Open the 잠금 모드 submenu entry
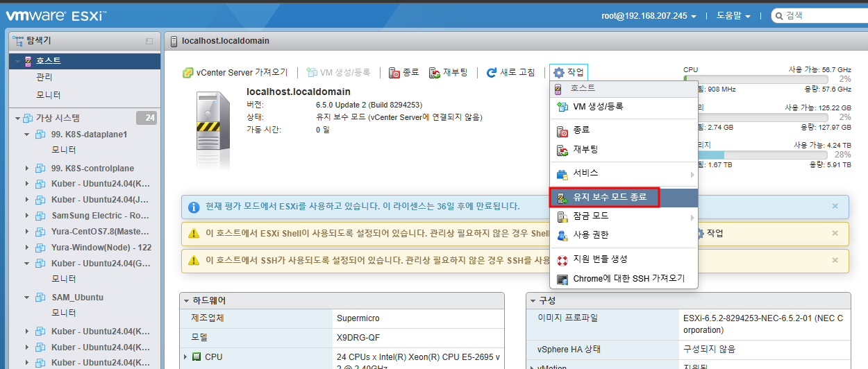Viewport: 868px width, 369px height. click(623, 216)
